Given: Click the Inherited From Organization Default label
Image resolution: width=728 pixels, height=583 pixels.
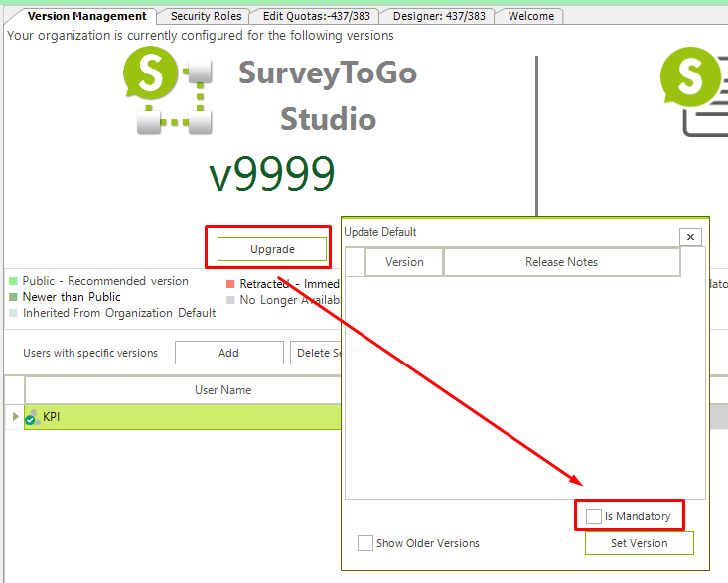Looking at the screenshot, I should tap(119, 313).
